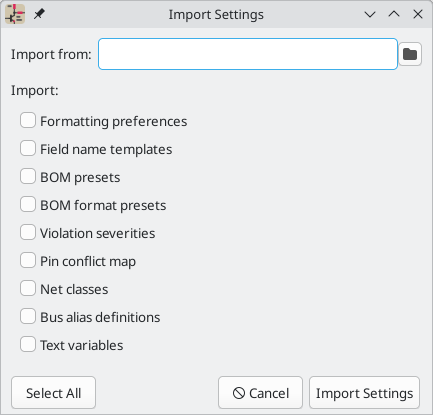Screen dimensions: 433x415
Task: Click the Import Settings button
Action: [364, 393]
